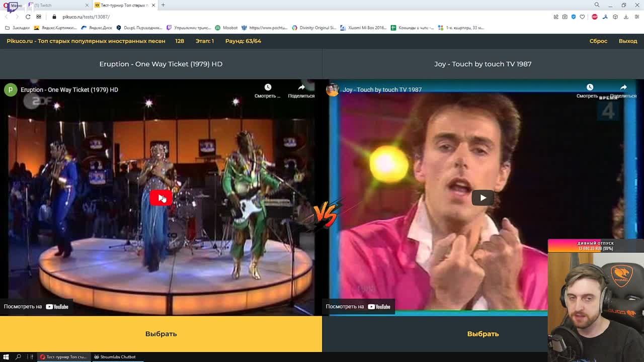
Task: Open the Twitch 'Управление трансляцией' bookmark
Action: coord(189,28)
